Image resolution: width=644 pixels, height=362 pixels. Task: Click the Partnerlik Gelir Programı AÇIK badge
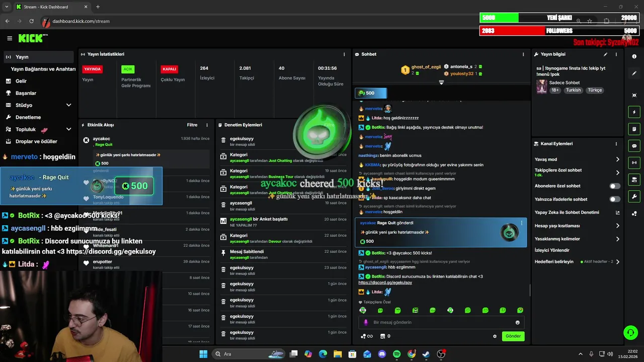tap(128, 69)
